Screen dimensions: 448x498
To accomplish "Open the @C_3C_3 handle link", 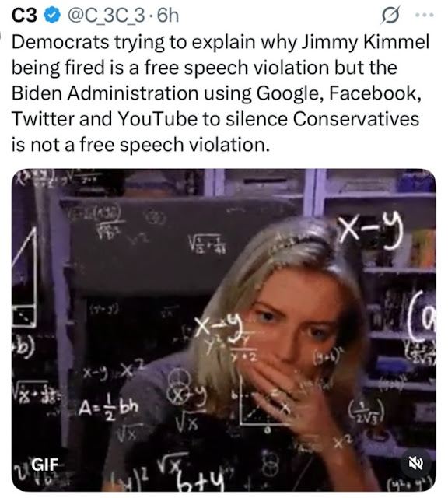I will (105, 16).
